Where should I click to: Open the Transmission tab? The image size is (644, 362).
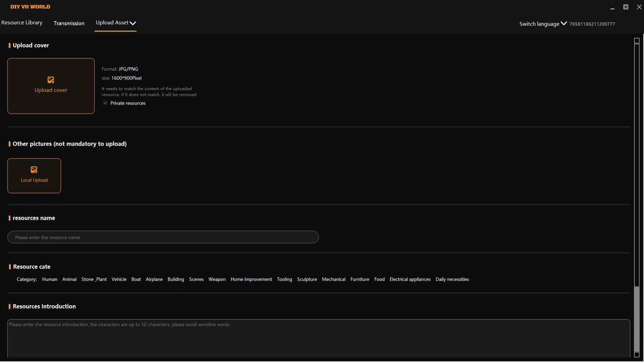[x=69, y=23]
